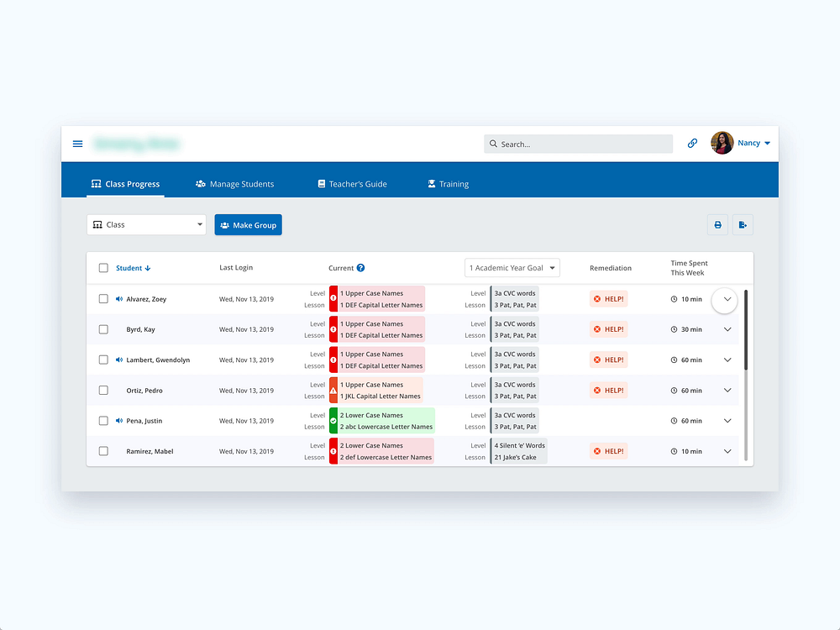Click the Make Group button
Viewport: 840px width, 630px height.
click(x=248, y=225)
